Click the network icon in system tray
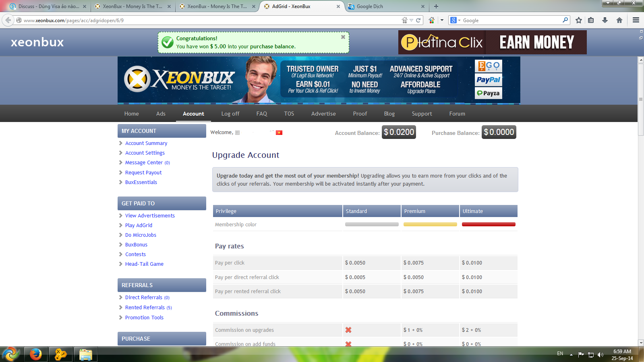644x362 pixels. coord(591,354)
